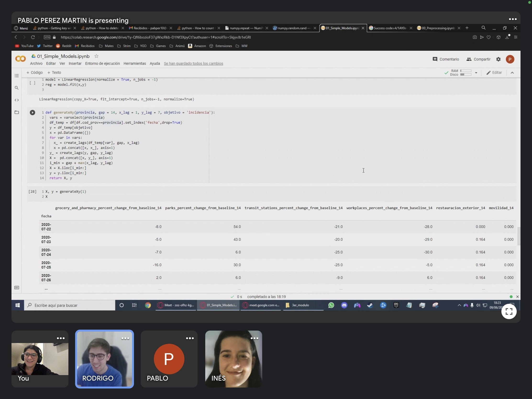The width and height of the screenshot is (532, 399).
Task: Click the 2020-07-22 row label
Action: [46, 227]
